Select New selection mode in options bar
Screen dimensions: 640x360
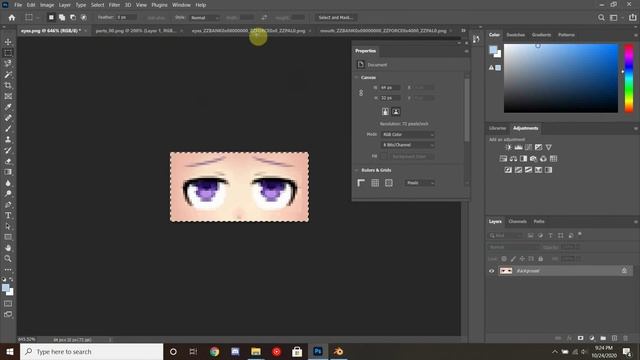[x=51, y=18]
